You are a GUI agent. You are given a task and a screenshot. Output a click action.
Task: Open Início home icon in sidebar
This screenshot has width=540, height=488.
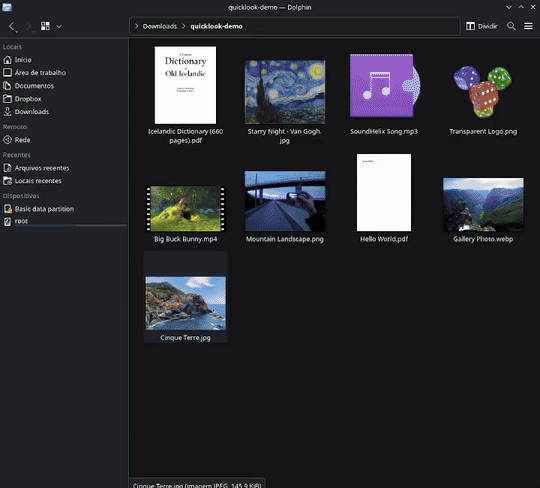[7, 60]
